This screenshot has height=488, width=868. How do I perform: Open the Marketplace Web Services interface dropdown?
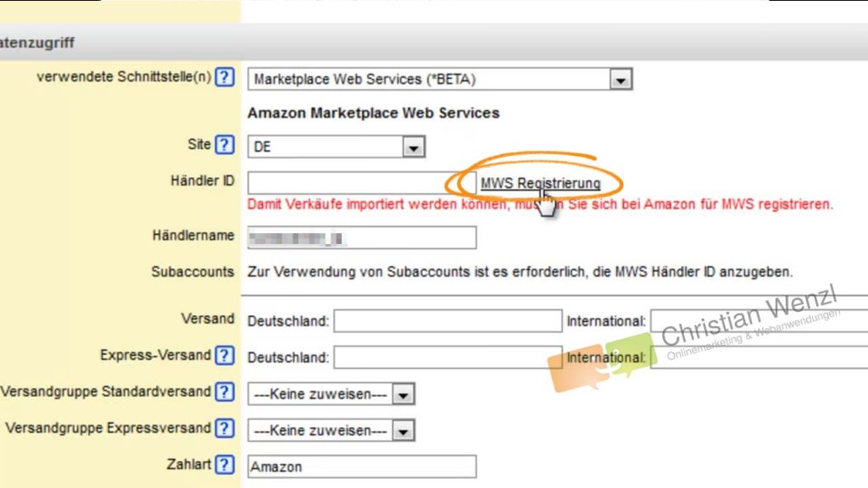440,80
